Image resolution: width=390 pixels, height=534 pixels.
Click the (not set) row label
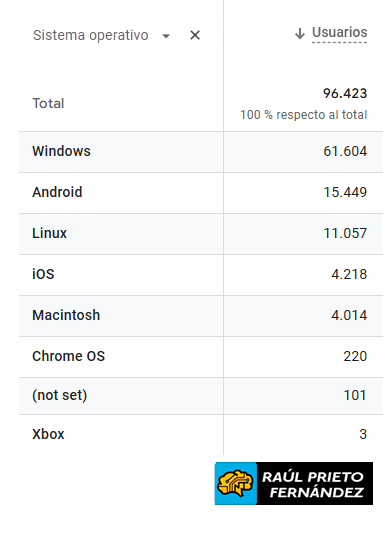pyautogui.click(x=60, y=395)
